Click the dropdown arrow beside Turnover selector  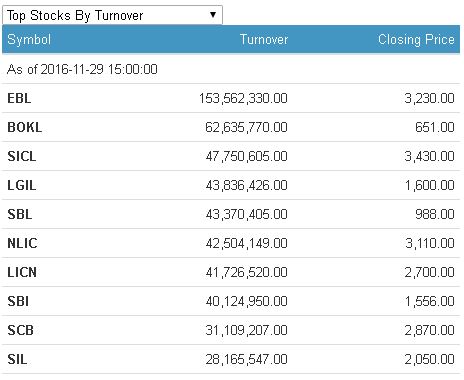click(x=213, y=15)
